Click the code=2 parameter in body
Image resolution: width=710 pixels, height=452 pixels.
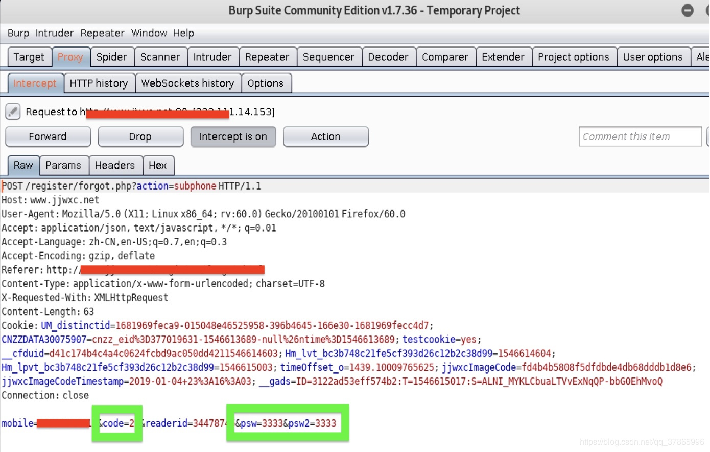coord(119,423)
